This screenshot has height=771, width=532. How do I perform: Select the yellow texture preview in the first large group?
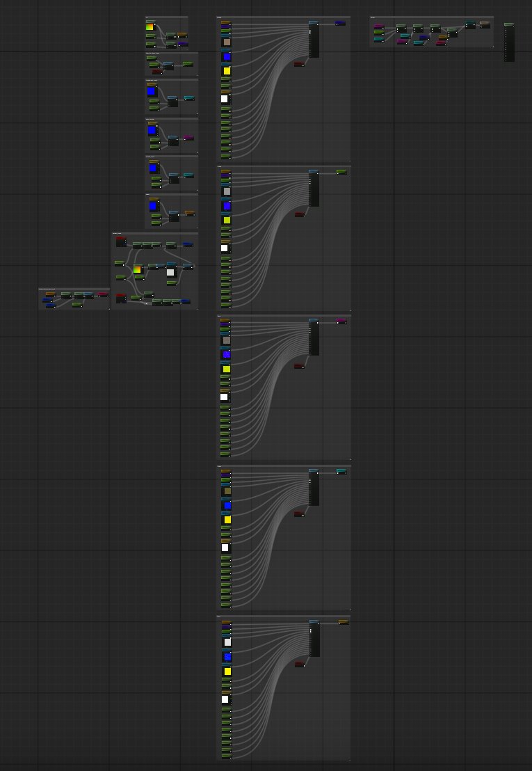click(227, 71)
